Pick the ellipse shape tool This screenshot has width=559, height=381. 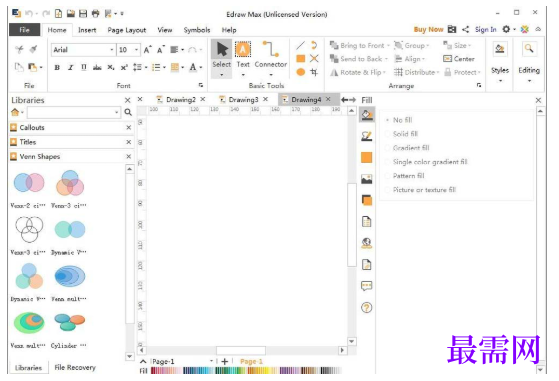[x=301, y=72]
